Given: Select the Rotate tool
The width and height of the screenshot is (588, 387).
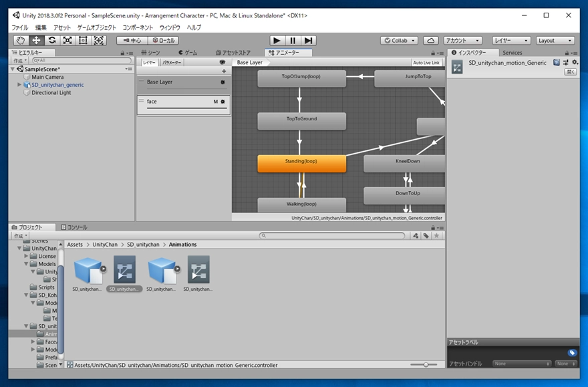Looking at the screenshot, I should [51, 41].
